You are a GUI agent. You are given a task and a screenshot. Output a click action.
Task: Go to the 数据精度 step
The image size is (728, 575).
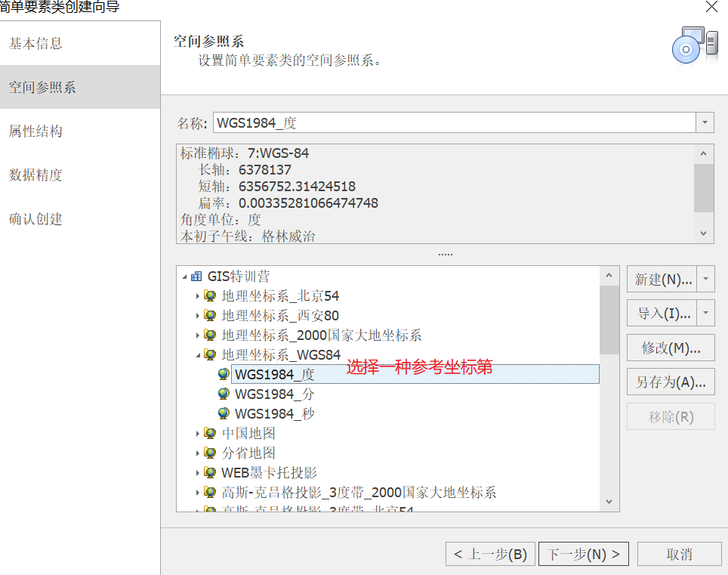[80, 175]
